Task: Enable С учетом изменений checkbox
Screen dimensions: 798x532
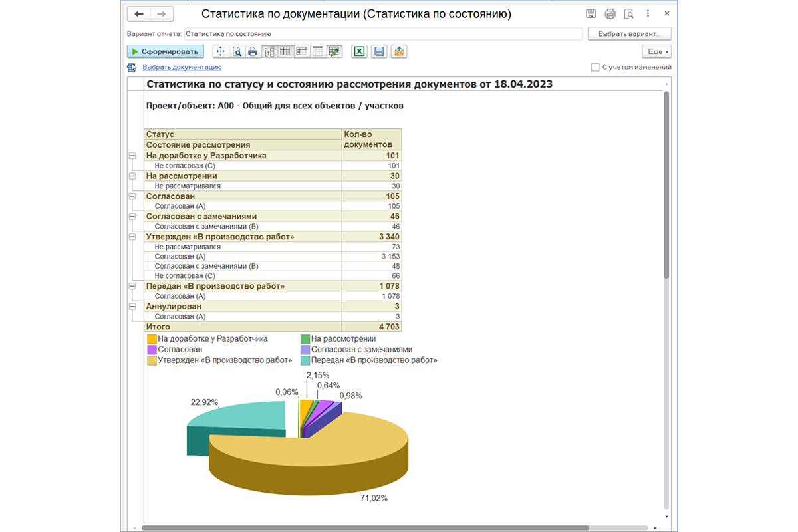Action: [595, 67]
